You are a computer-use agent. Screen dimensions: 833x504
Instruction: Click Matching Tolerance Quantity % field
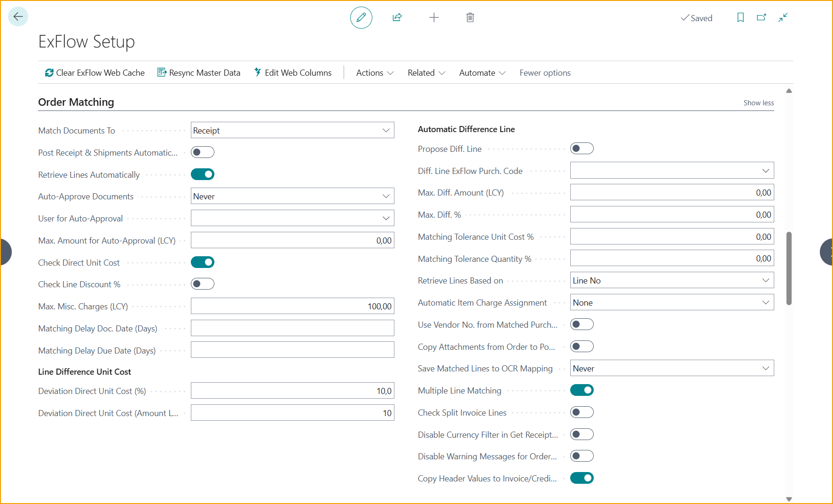tap(672, 258)
